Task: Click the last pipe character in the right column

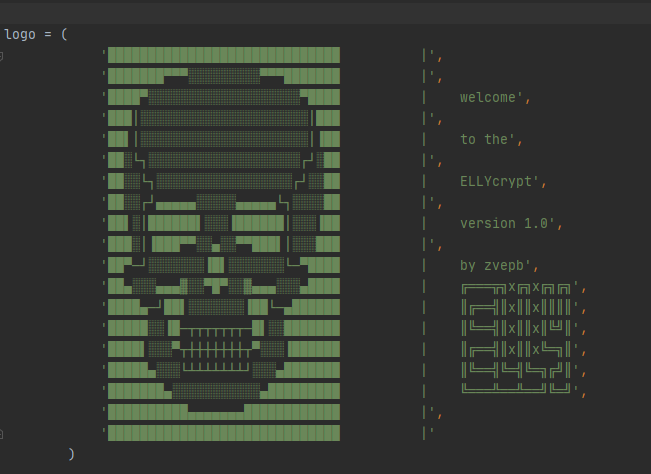Action: (x=425, y=433)
